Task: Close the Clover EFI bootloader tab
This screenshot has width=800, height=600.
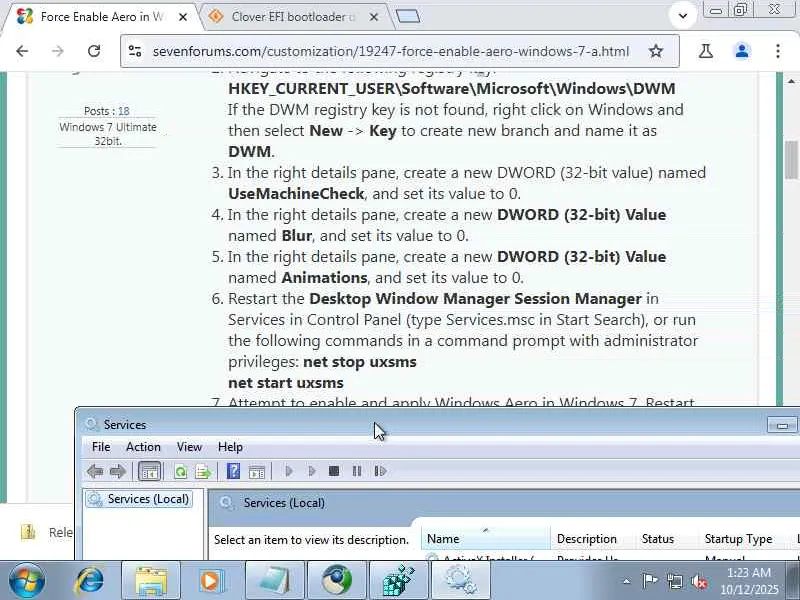Action: 373,17
